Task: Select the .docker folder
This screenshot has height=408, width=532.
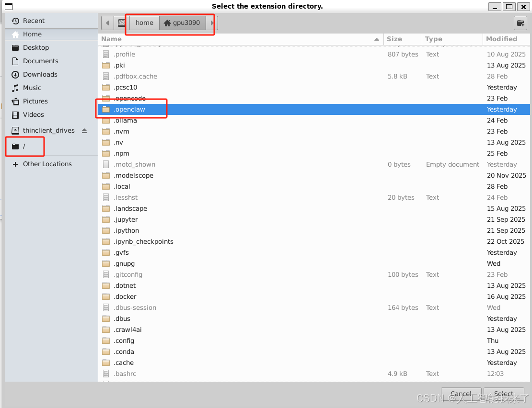Action: tap(314, 296)
